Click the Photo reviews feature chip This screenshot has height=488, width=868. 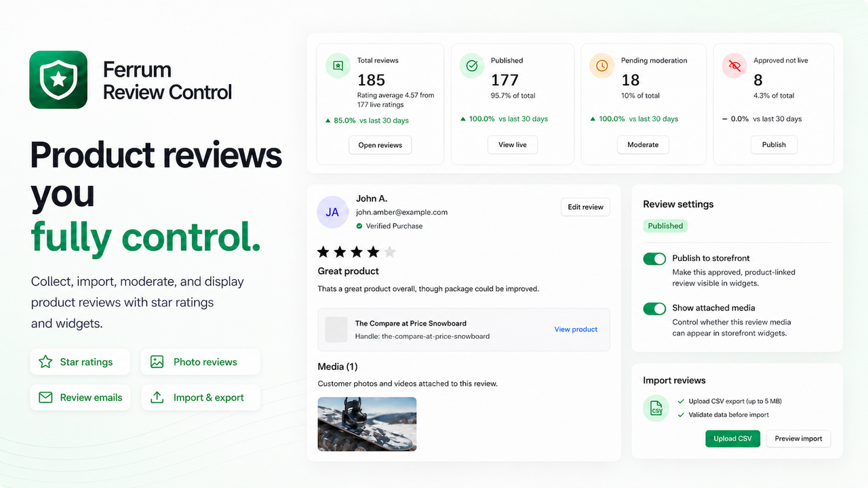(201, 362)
